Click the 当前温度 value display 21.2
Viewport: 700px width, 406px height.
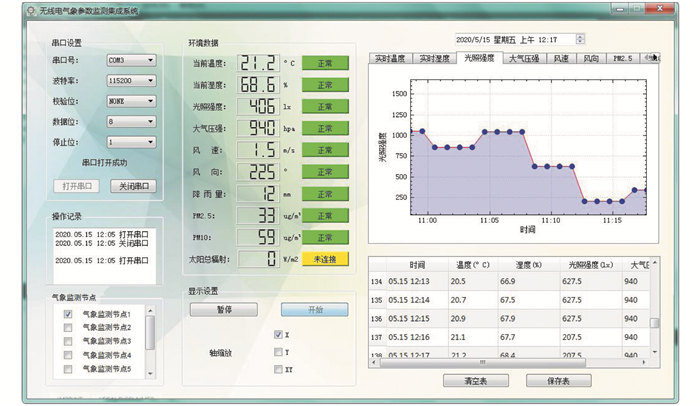point(258,63)
